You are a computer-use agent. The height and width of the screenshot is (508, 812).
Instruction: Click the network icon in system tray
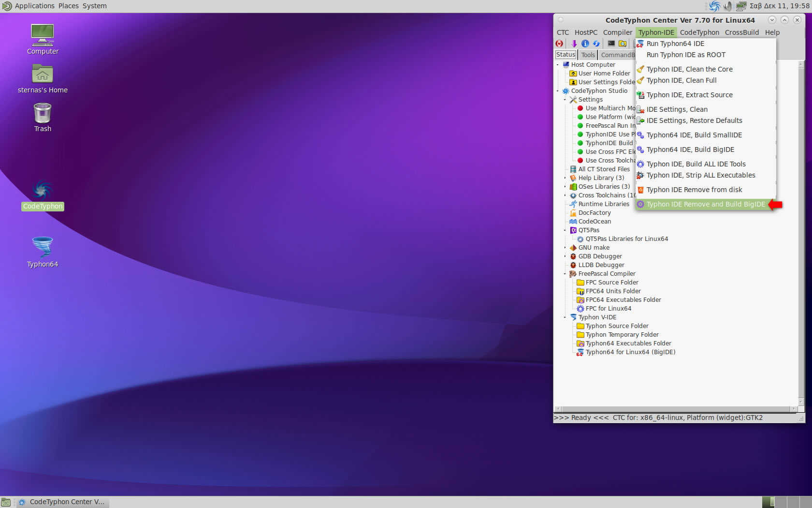click(741, 6)
